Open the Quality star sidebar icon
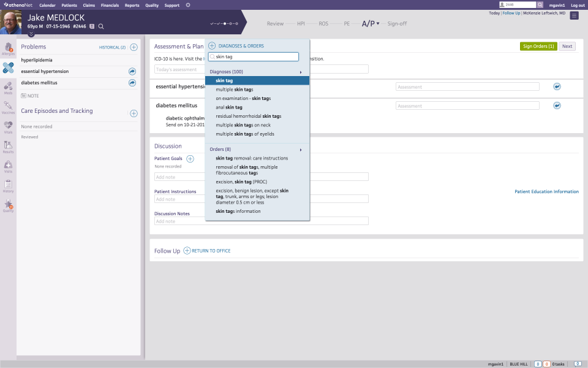The image size is (588, 368). (8, 205)
